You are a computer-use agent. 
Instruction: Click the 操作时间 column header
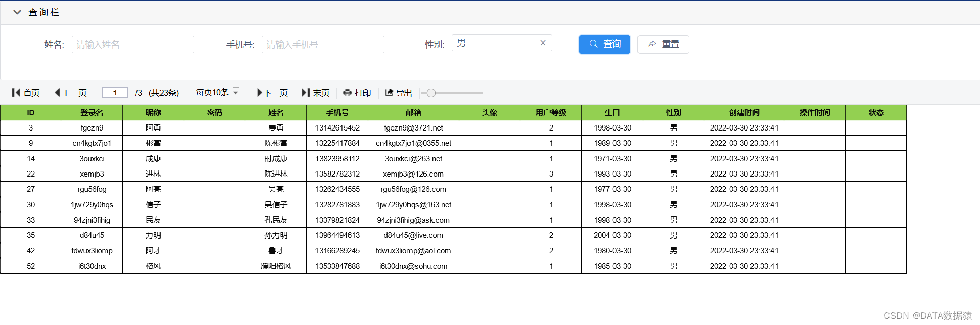pyautogui.click(x=815, y=113)
